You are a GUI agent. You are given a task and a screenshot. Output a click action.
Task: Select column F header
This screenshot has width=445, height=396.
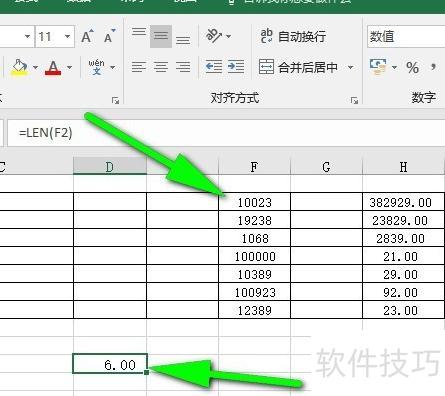click(254, 166)
